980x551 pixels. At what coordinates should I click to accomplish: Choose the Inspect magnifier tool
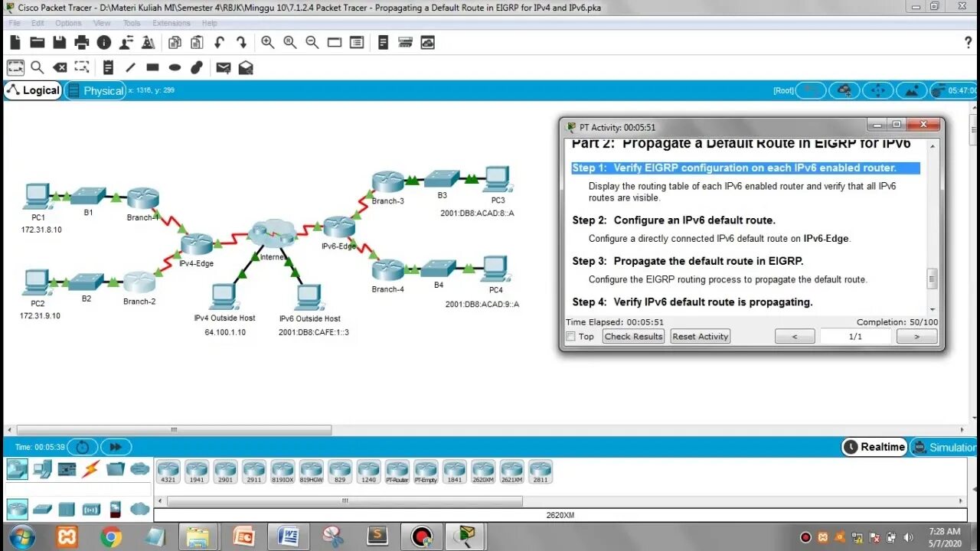37,67
